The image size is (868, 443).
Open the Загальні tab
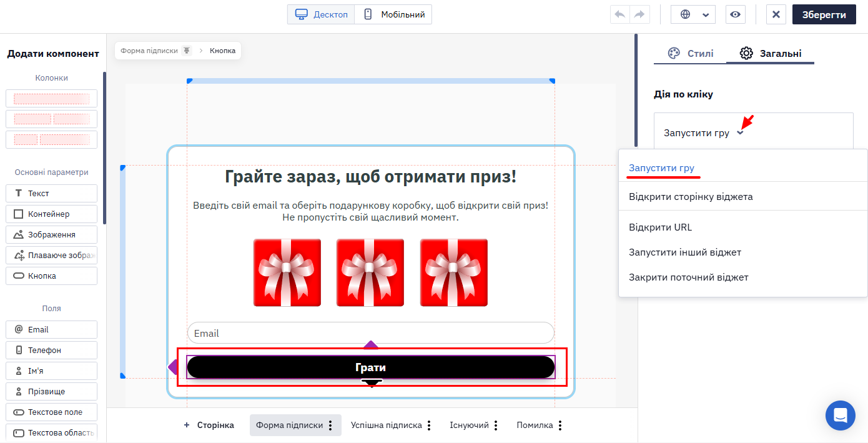tap(771, 54)
